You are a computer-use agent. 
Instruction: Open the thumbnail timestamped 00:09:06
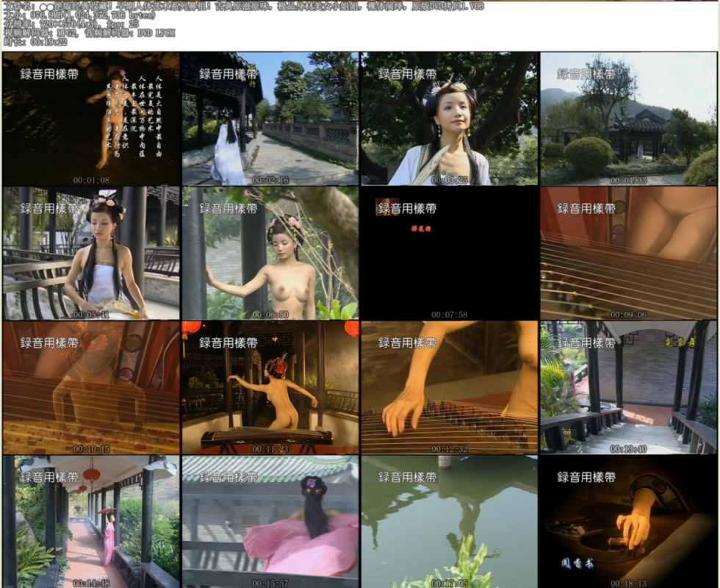[x=628, y=253]
